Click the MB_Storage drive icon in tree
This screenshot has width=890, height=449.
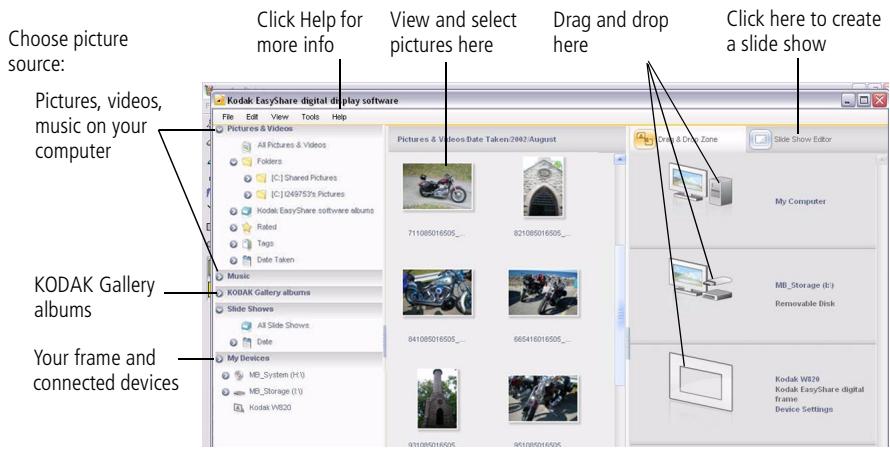[x=239, y=392]
